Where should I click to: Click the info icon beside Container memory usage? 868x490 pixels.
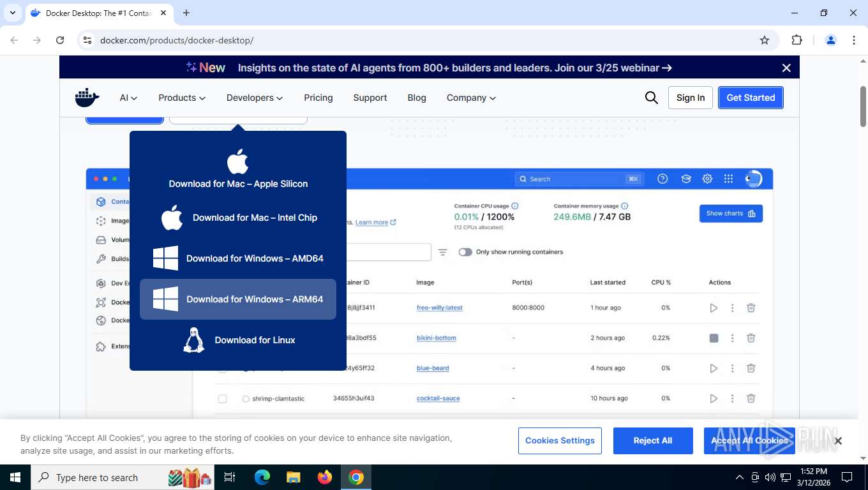pyautogui.click(x=625, y=206)
